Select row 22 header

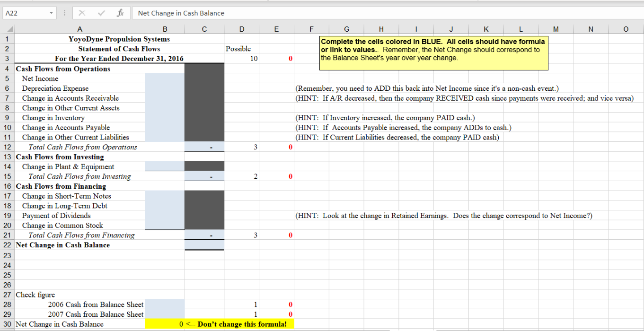tap(7, 245)
